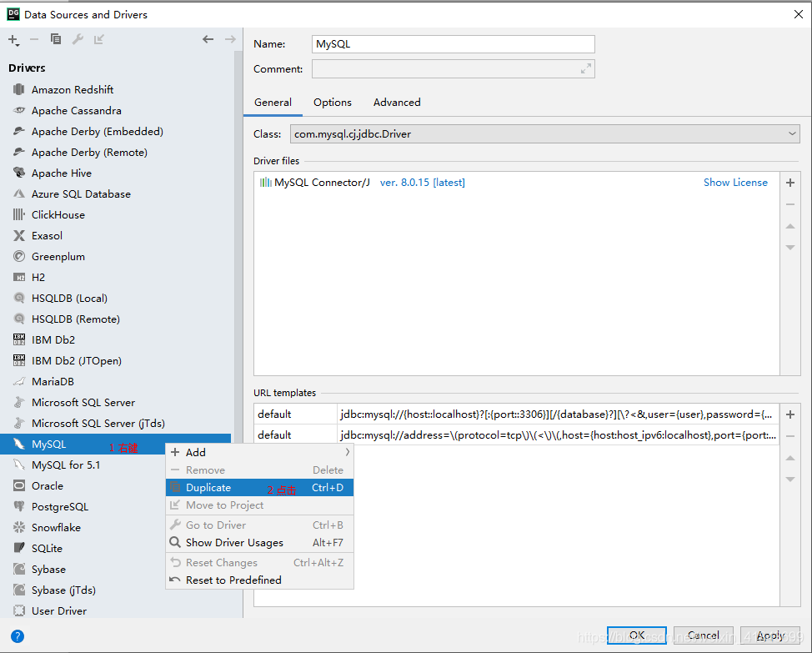The width and height of the screenshot is (812, 653).
Task: Click the Move to Project toolbar icon
Action: (x=99, y=39)
